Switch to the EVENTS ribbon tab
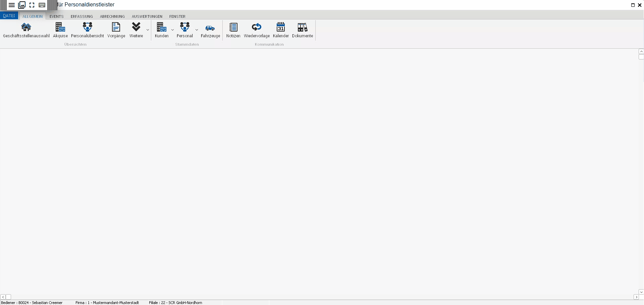644x305 pixels. coord(57,16)
